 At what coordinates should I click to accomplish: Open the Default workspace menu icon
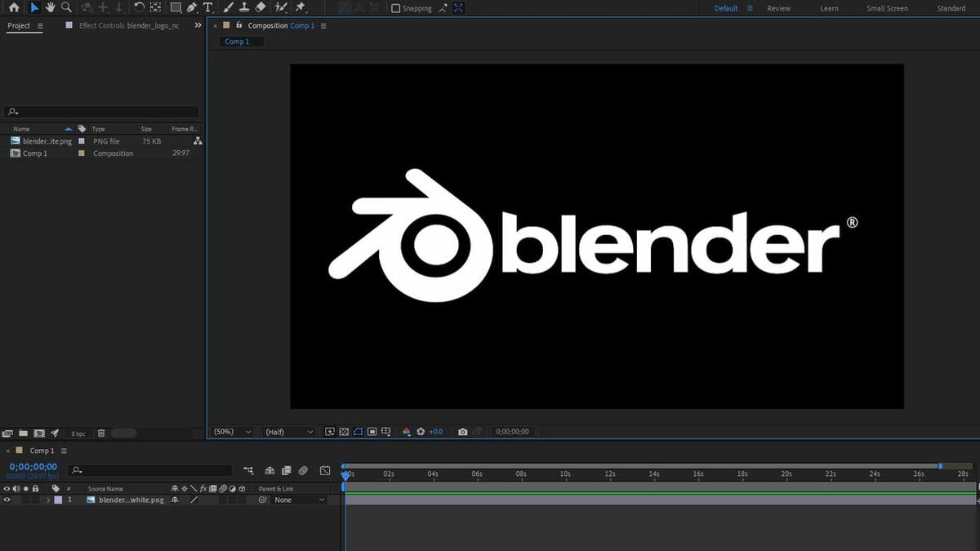(x=750, y=8)
